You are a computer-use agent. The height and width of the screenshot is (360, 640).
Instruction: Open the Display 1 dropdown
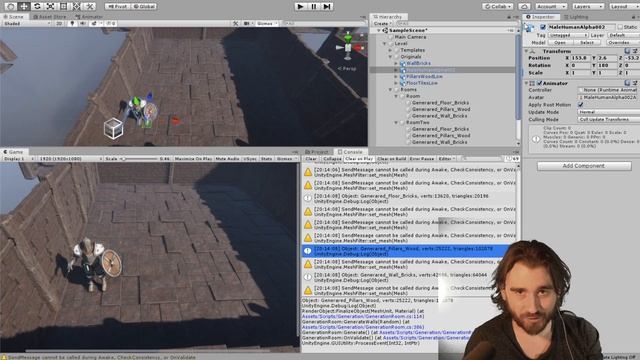click(x=18, y=158)
